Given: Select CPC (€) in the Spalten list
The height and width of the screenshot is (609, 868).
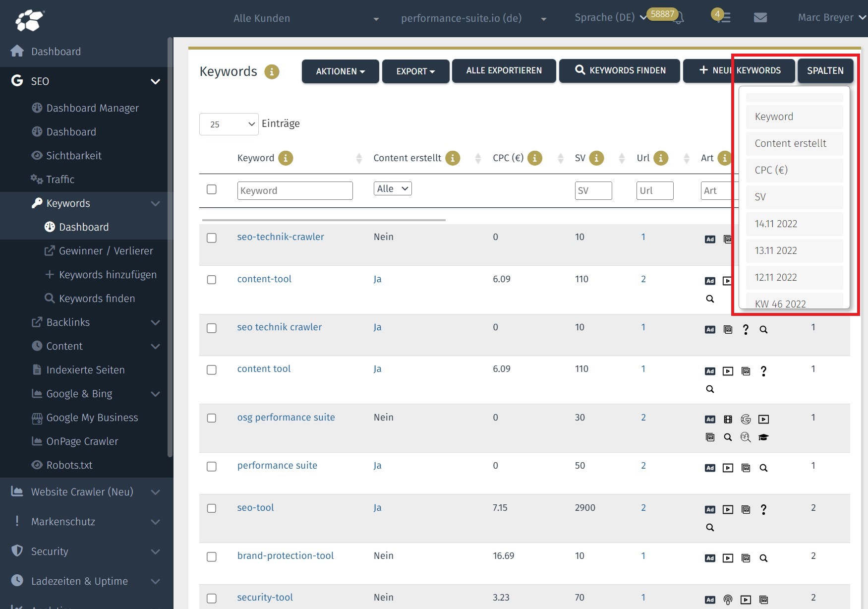Looking at the screenshot, I should point(794,170).
